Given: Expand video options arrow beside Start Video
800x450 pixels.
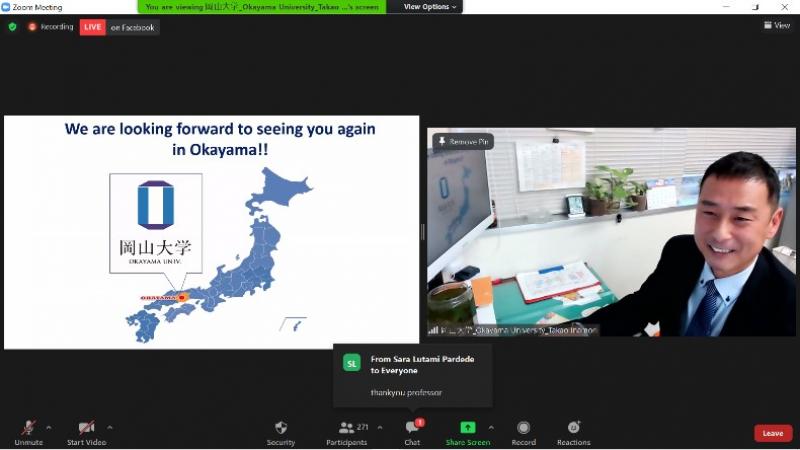Looking at the screenshot, I should click(x=110, y=428).
